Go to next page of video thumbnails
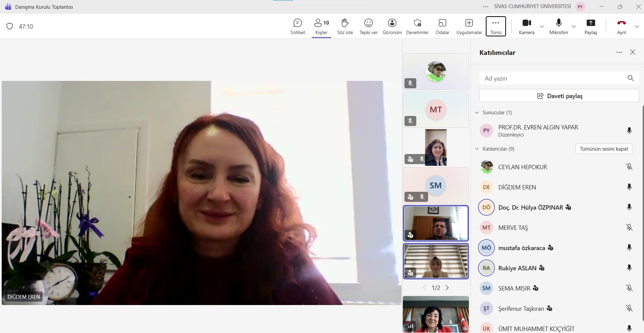 (447, 288)
